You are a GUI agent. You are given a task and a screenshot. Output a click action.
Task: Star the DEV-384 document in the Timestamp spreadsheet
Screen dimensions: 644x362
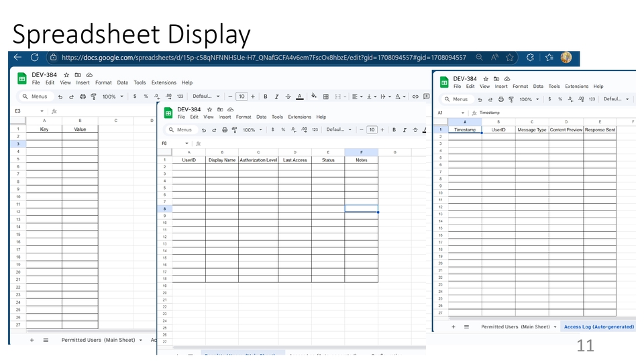click(486, 79)
